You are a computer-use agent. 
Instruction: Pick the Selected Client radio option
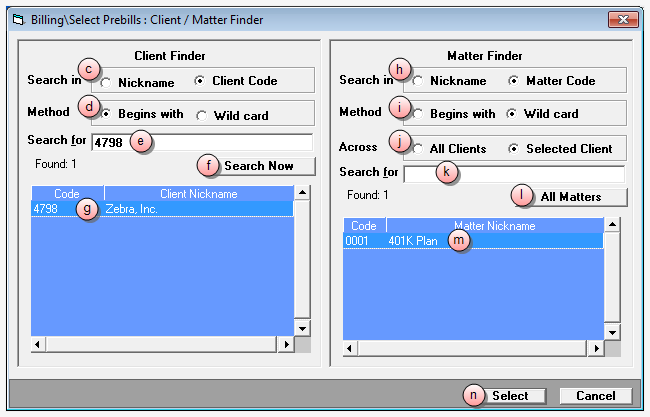513,149
